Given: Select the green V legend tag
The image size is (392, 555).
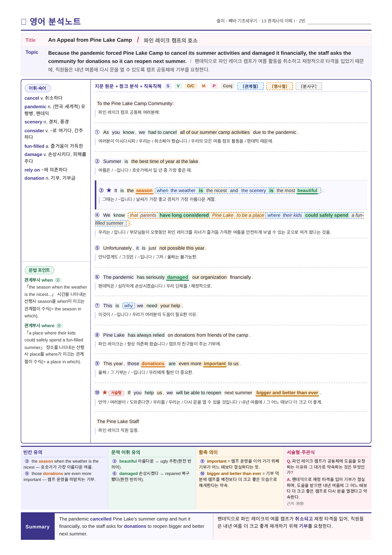Looking at the screenshot, I should tap(178, 86).
